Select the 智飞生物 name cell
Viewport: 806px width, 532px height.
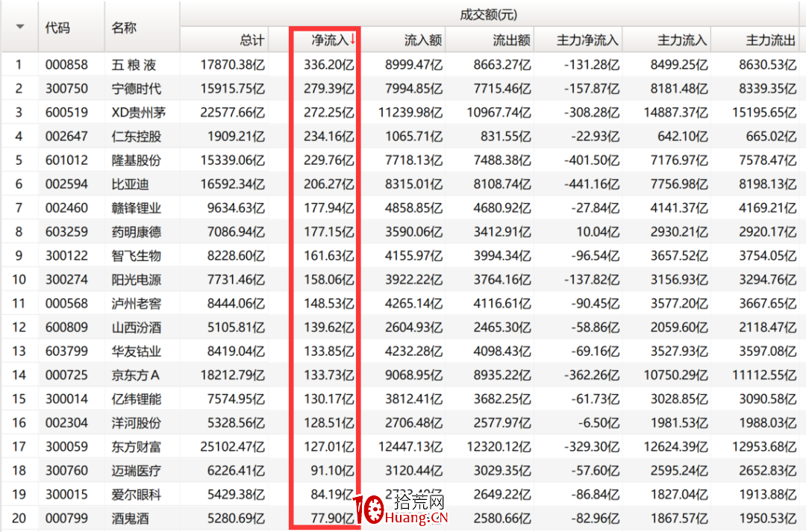coord(137,256)
